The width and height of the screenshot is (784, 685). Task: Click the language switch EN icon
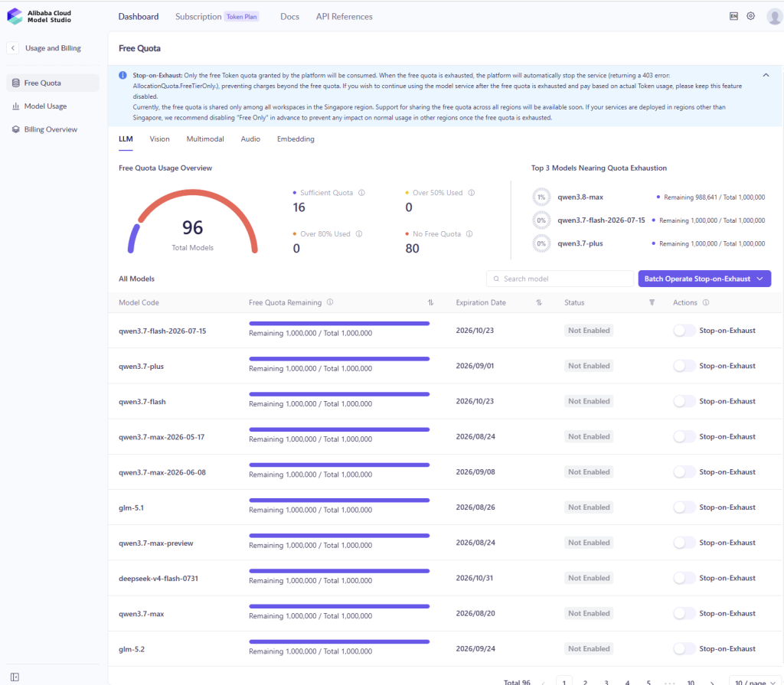pos(733,16)
